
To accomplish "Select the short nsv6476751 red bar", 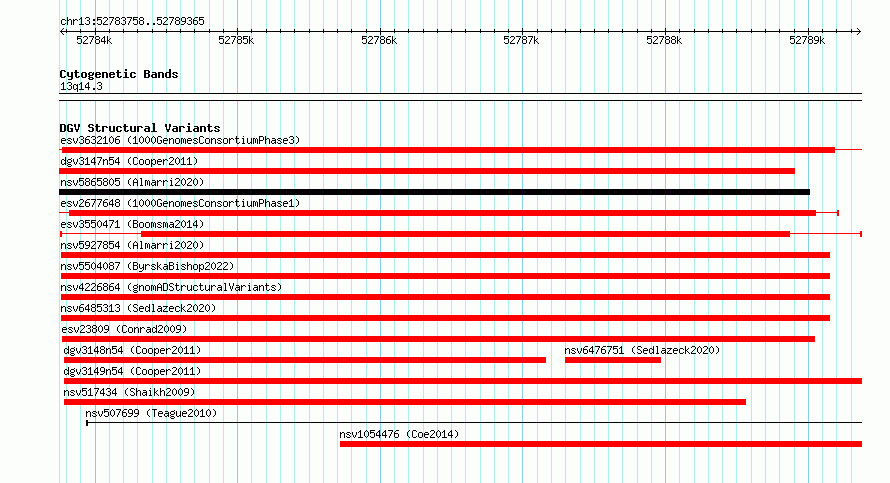I will [613, 360].
